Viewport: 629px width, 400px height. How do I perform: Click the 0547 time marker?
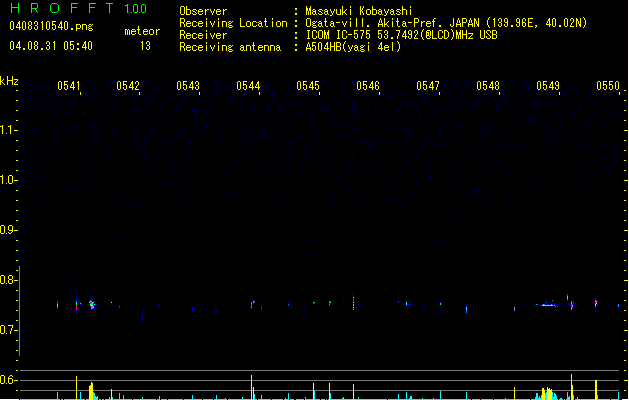pos(428,86)
